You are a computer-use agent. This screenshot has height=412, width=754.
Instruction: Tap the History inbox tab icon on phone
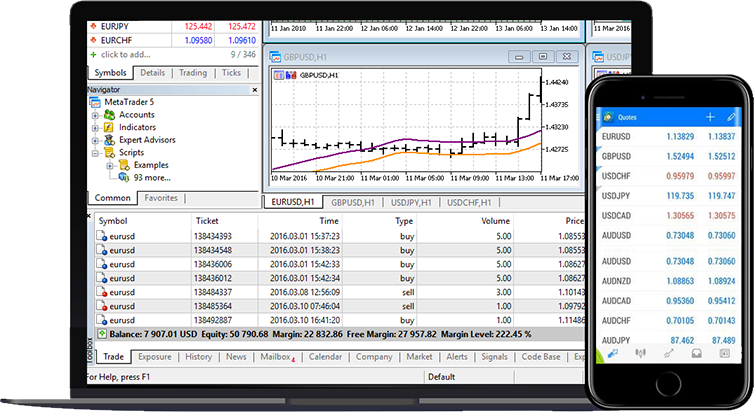click(696, 353)
